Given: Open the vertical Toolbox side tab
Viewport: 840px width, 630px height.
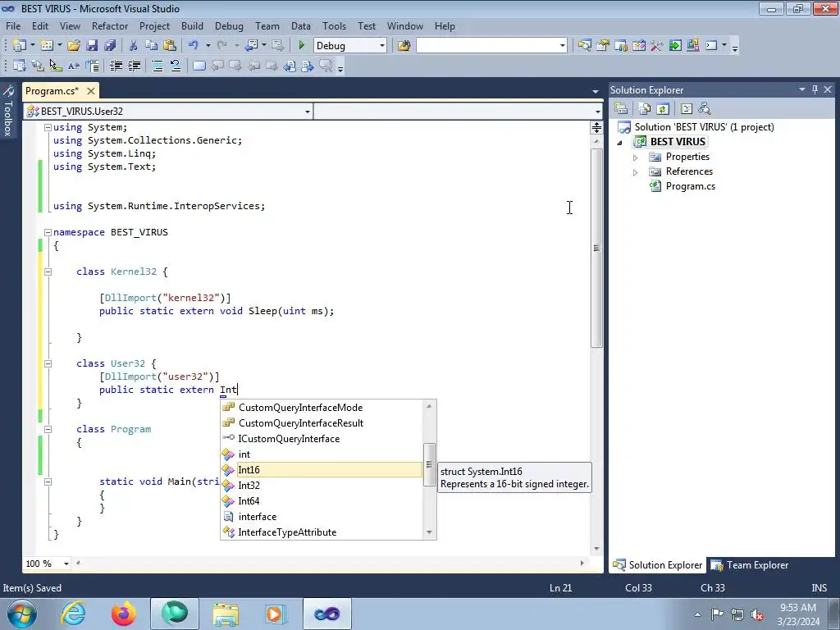Looking at the screenshot, I should click(x=8, y=112).
